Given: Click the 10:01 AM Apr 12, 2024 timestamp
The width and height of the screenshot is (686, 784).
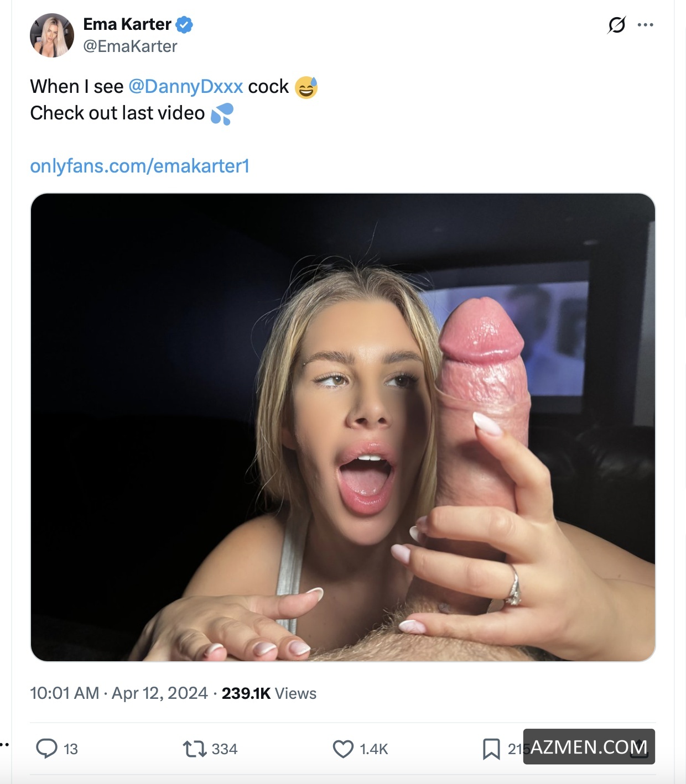Looking at the screenshot, I should [x=119, y=693].
